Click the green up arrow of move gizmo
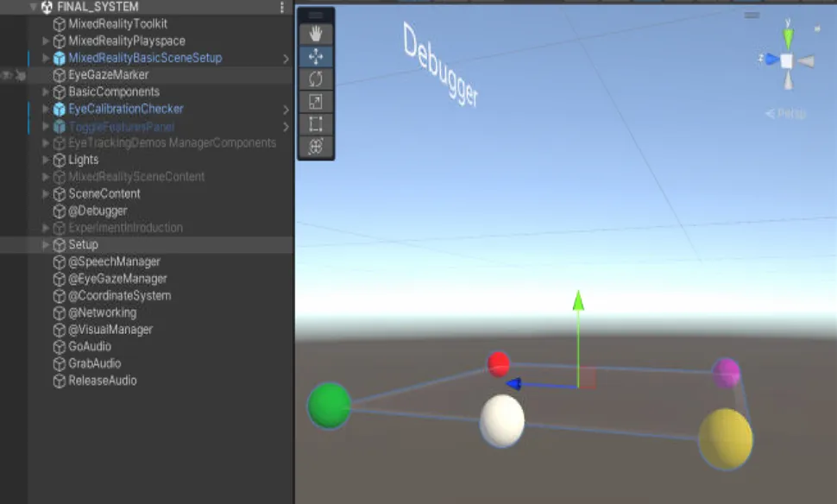The image size is (837, 504). point(578,300)
